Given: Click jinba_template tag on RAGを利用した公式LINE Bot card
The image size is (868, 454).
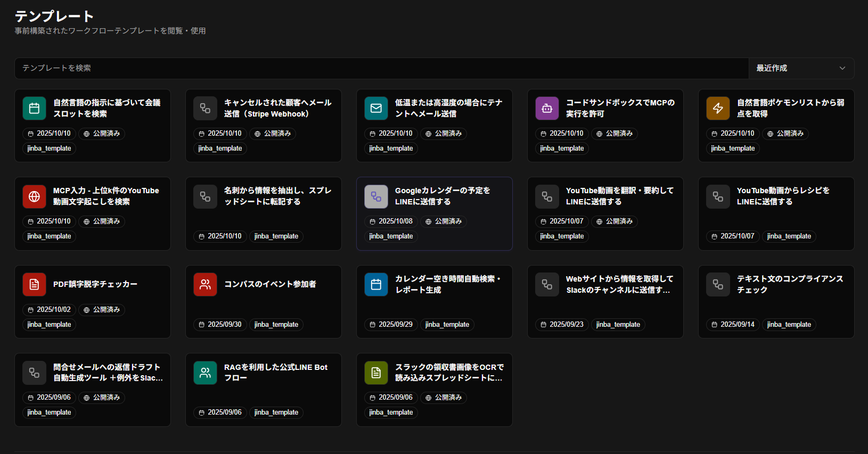Looking at the screenshot, I should [x=276, y=412].
